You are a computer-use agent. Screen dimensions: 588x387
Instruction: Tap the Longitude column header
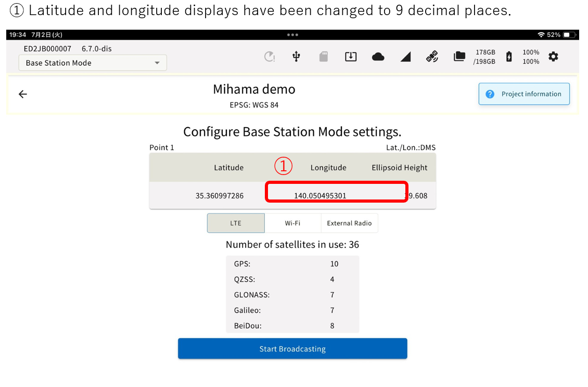pyautogui.click(x=328, y=168)
